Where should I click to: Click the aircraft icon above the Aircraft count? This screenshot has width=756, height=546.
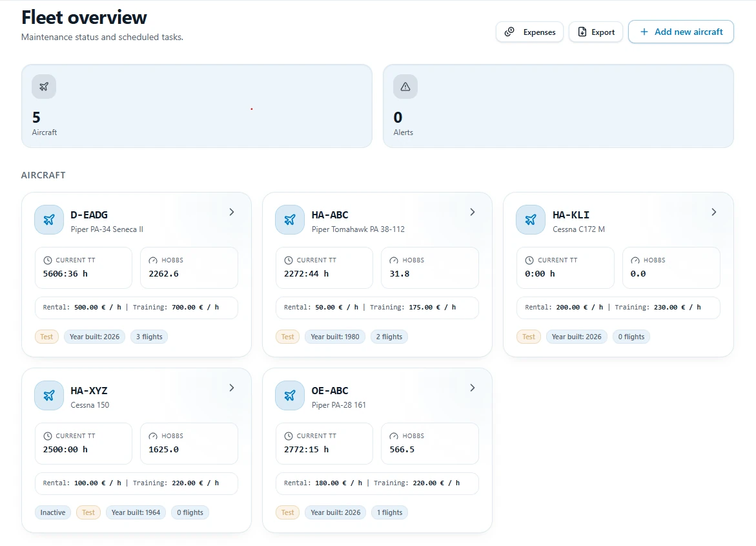44,87
